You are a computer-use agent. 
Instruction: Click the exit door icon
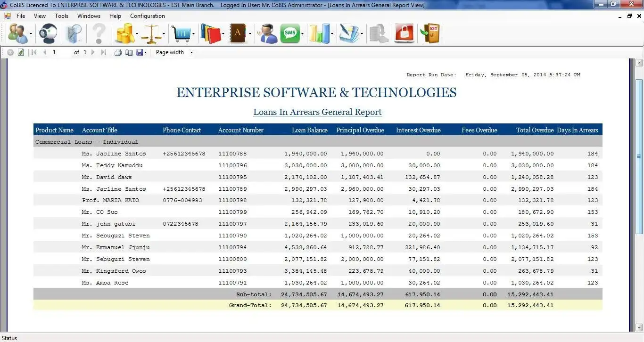430,33
